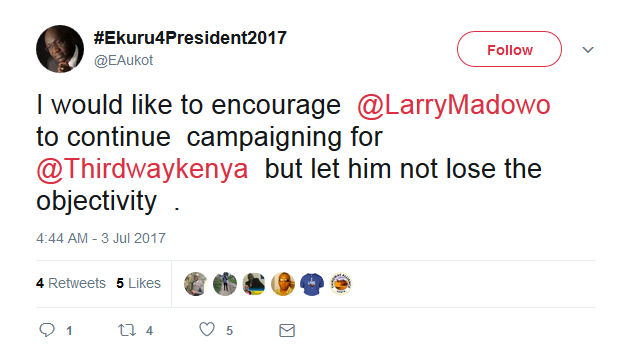Open third liker avatar in row
Image resolution: width=632 pixels, height=360 pixels.
254,284
